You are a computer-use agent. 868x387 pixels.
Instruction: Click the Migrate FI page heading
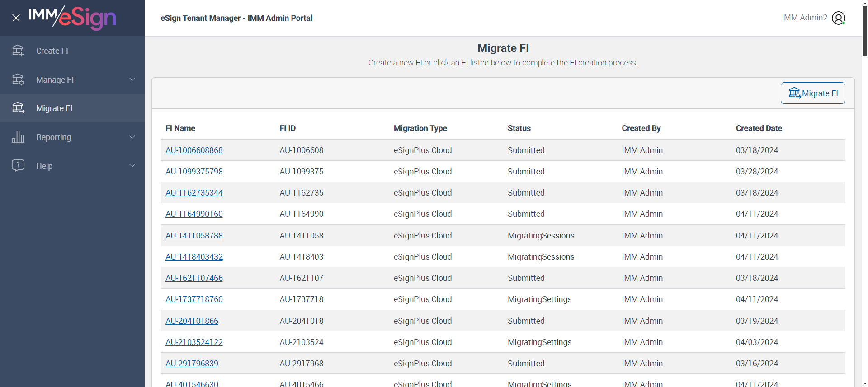(x=503, y=48)
